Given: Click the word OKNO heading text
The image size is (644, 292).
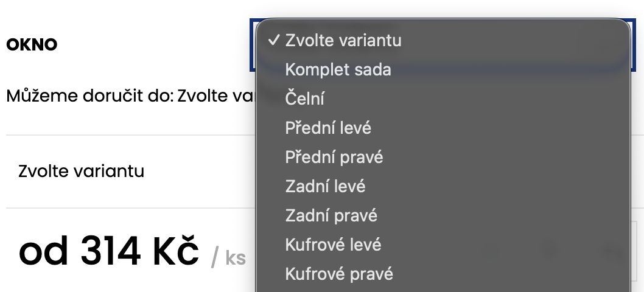Looking at the screenshot, I should pos(32,45).
